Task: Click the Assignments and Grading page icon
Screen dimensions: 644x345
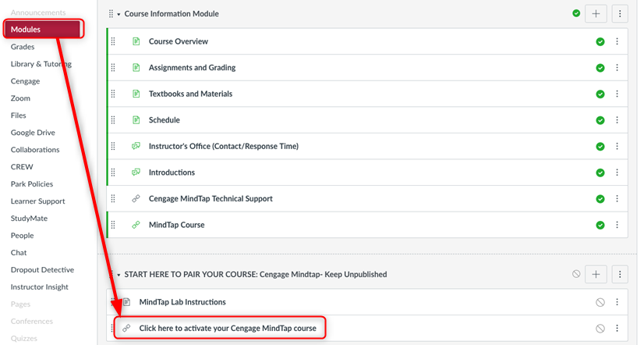Action: [136, 67]
